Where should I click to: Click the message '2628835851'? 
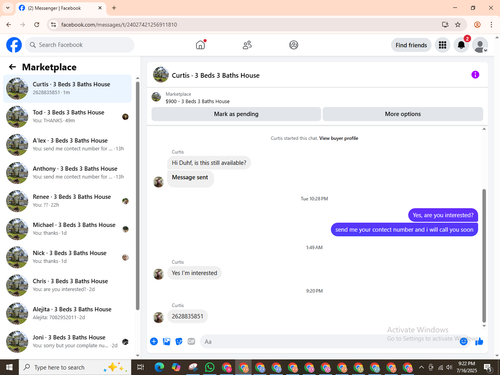click(187, 316)
